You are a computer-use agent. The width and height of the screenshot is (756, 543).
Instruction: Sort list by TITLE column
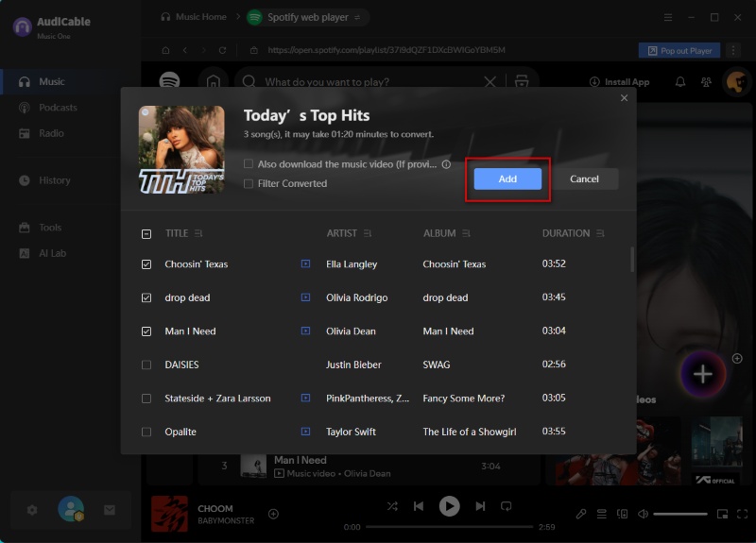[198, 233]
